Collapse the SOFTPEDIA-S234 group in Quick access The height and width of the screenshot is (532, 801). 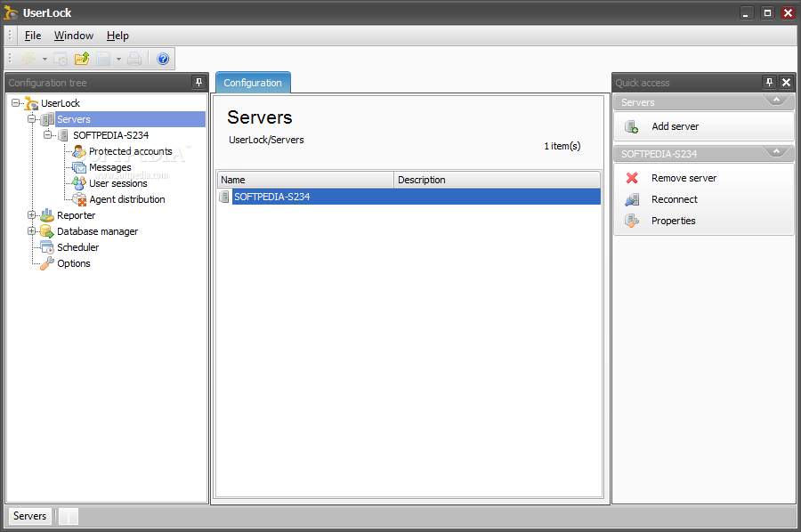point(776,151)
